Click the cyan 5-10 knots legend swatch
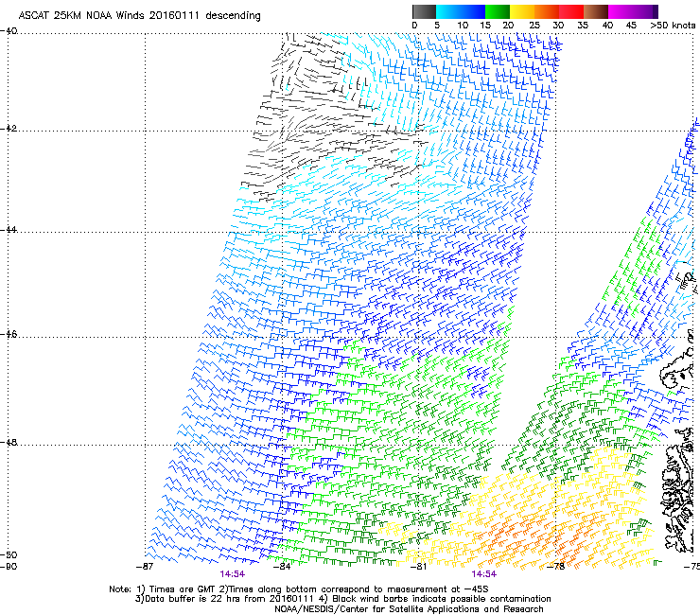Viewport: 700px width, 615px height. click(x=447, y=11)
